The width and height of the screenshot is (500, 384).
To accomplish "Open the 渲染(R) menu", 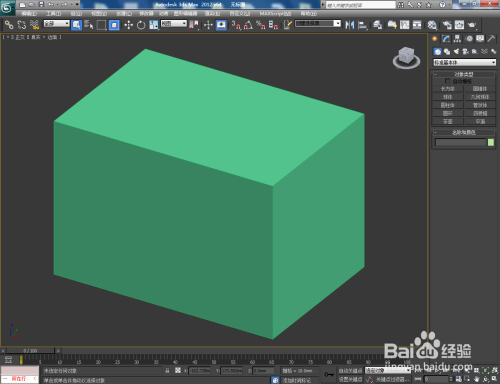I will 212,14.
